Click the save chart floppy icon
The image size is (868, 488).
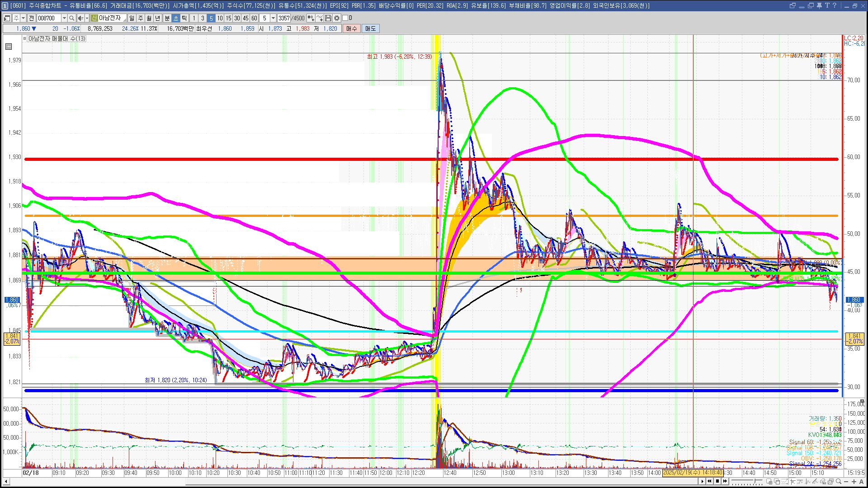coord(328,18)
